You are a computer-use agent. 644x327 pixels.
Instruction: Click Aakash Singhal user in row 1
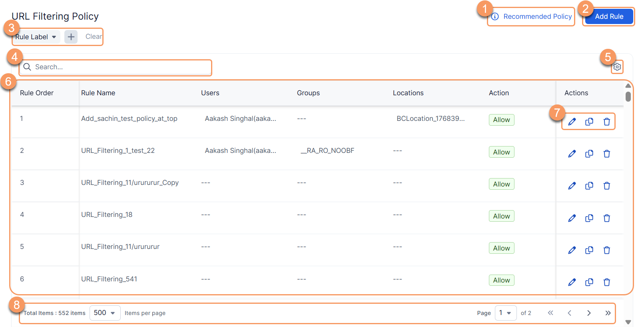(x=240, y=118)
